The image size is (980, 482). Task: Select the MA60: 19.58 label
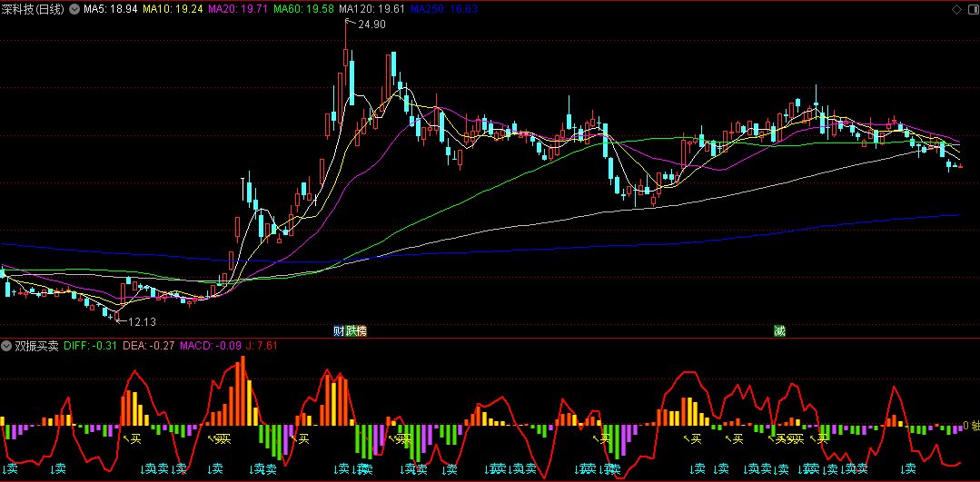pyautogui.click(x=303, y=9)
